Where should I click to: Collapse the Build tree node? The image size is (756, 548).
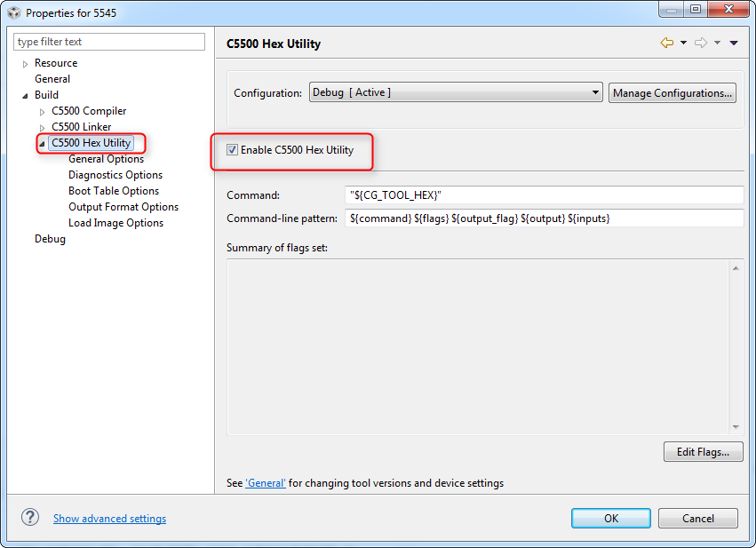pyautogui.click(x=25, y=96)
